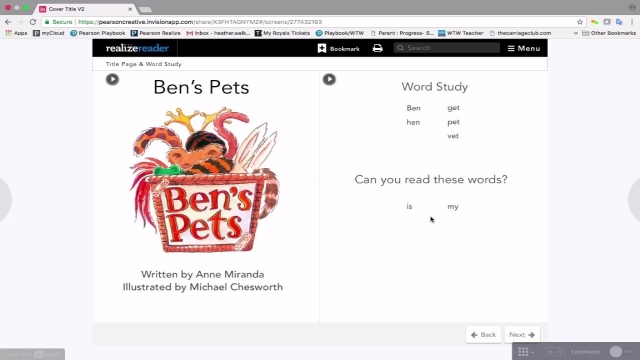Click the Google Translate extension icon
The image size is (640, 360).
[x=619, y=22]
